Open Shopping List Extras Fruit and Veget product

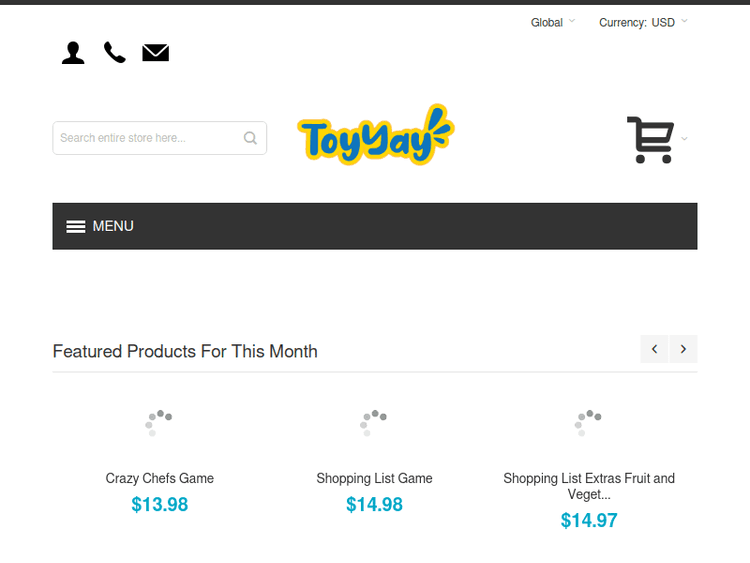tap(589, 486)
